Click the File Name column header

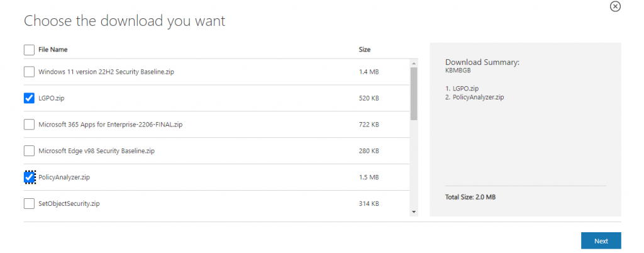pyautogui.click(x=53, y=50)
